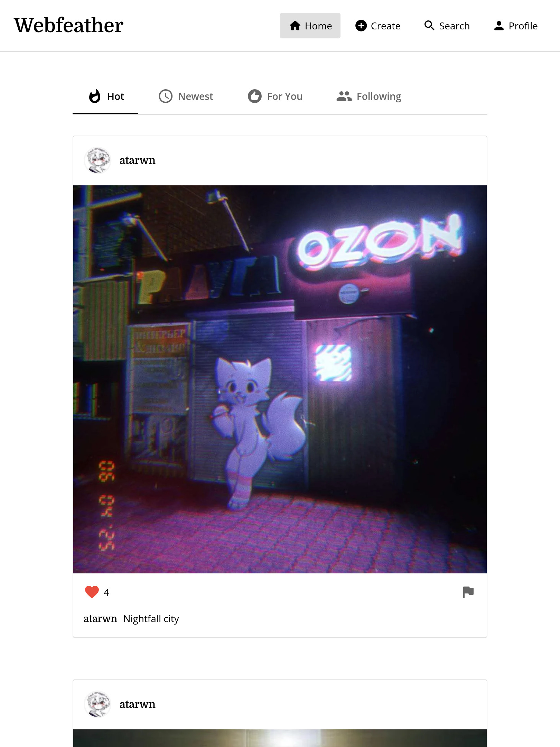560x747 pixels.
Task: Click the Profile person icon
Action: tap(499, 26)
